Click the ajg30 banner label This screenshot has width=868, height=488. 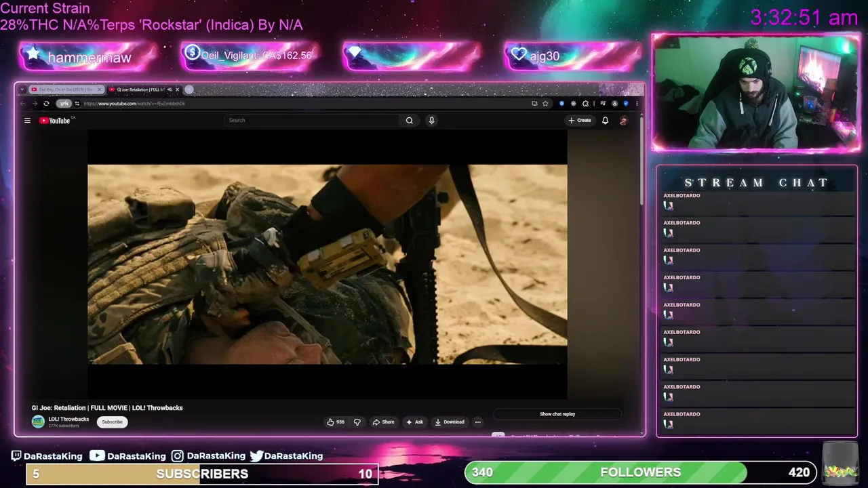coord(545,56)
